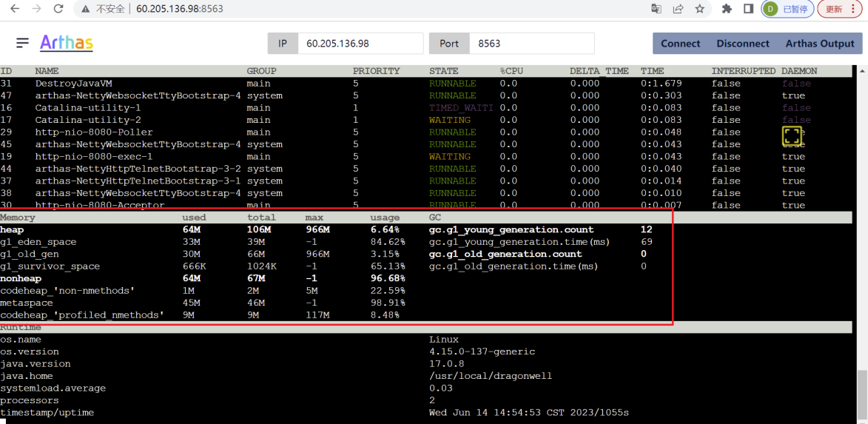Click the Memory section header

tap(18, 218)
